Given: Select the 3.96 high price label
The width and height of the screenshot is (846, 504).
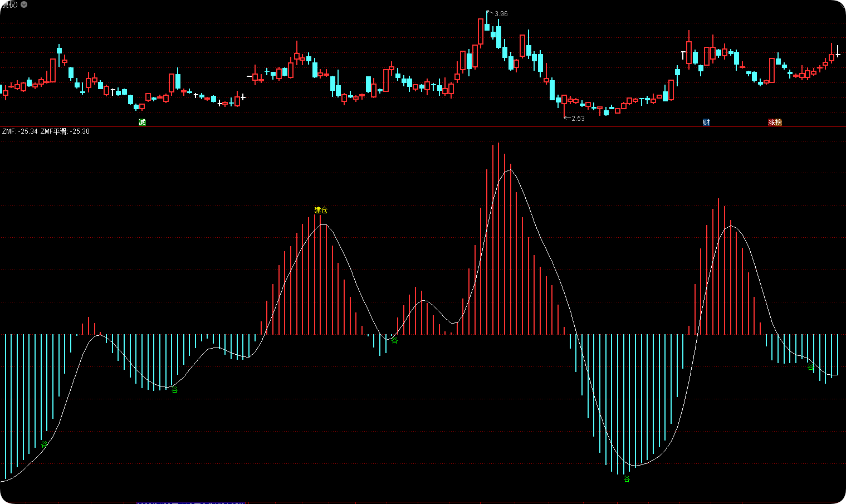Looking at the screenshot, I should click(x=501, y=14).
